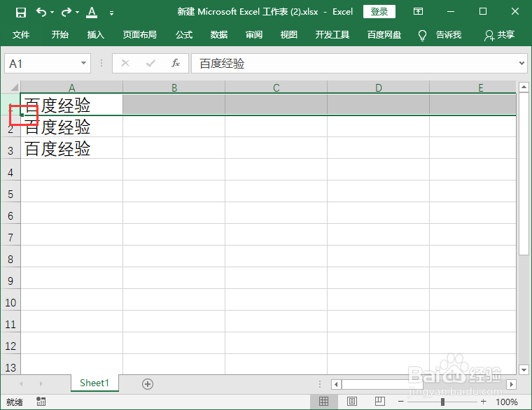Image resolution: width=532 pixels, height=410 pixels.
Task: Customize the quick access toolbar
Action: [x=111, y=13]
